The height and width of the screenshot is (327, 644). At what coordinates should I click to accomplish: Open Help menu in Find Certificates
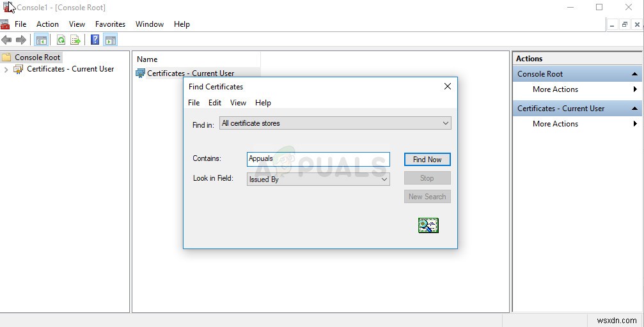click(x=263, y=103)
